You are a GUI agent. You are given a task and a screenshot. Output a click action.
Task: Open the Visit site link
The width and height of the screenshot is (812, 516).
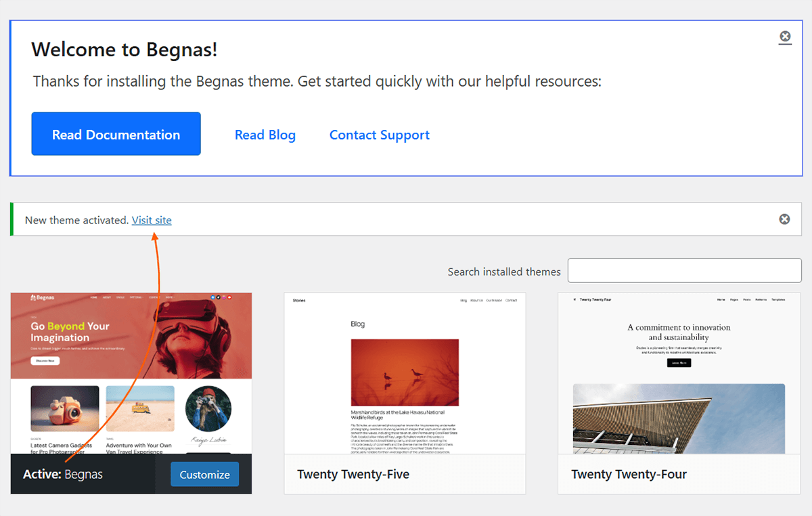[152, 220]
